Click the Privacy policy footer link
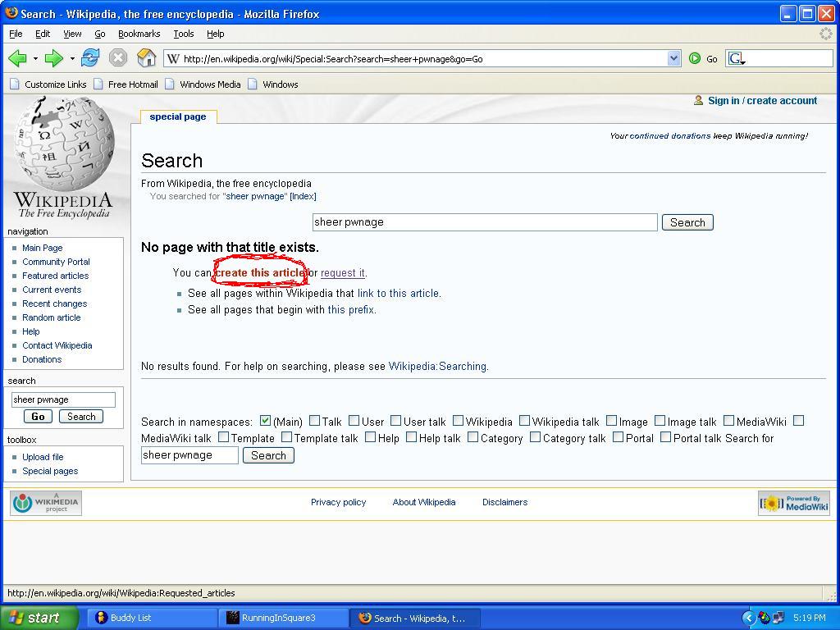840x630 pixels. pyautogui.click(x=339, y=502)
